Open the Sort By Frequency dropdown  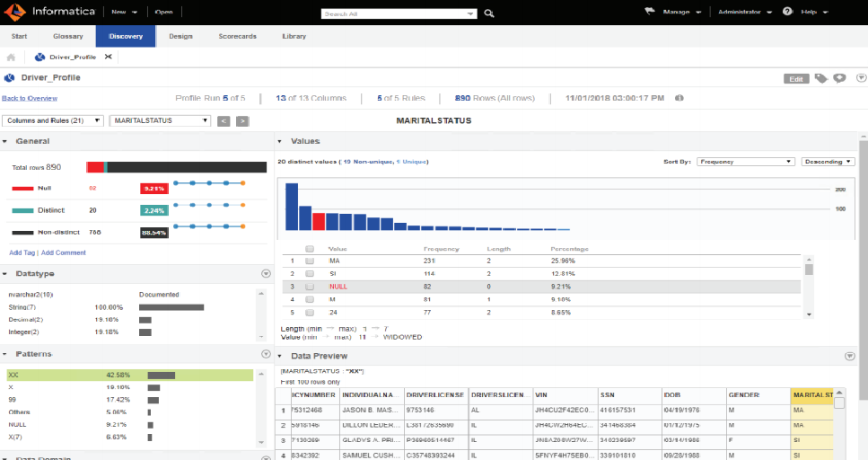coord(745,162)
